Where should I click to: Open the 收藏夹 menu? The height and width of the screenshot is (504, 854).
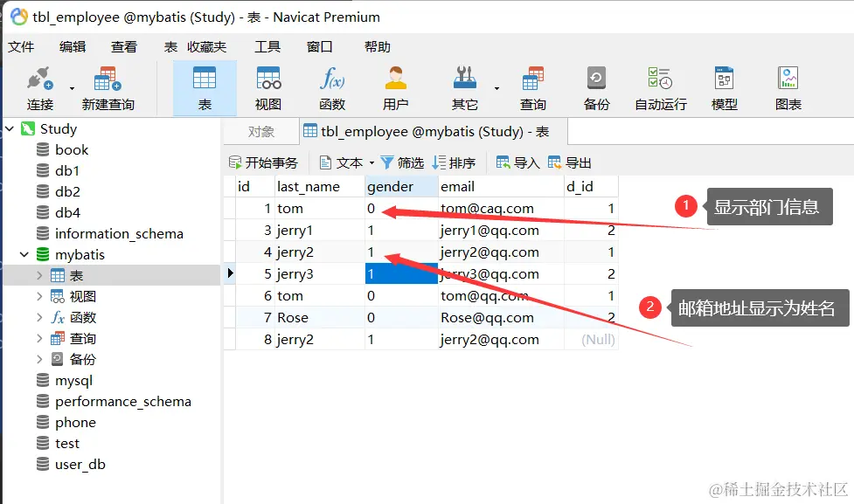tap(207, 47)
